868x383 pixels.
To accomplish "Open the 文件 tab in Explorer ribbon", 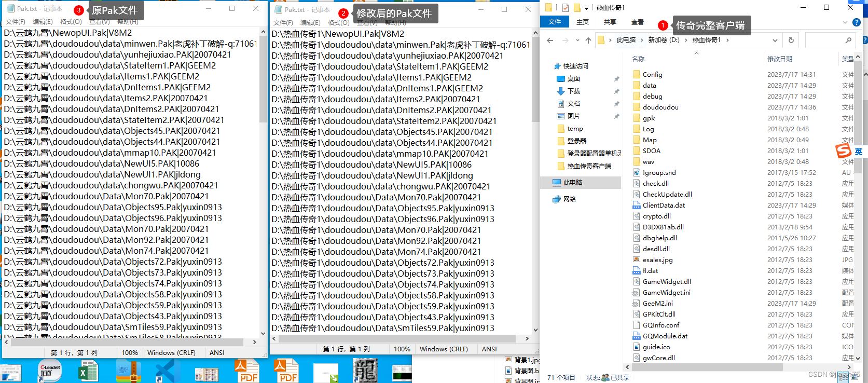I will [x=555, y=22].
